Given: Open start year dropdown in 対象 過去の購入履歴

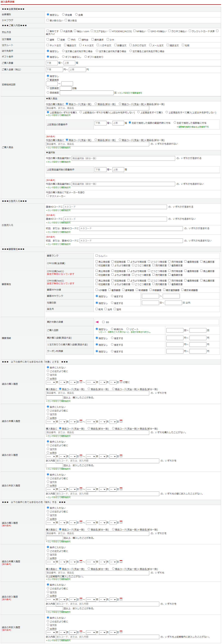Looking at the screenshot, I should 51,382.
